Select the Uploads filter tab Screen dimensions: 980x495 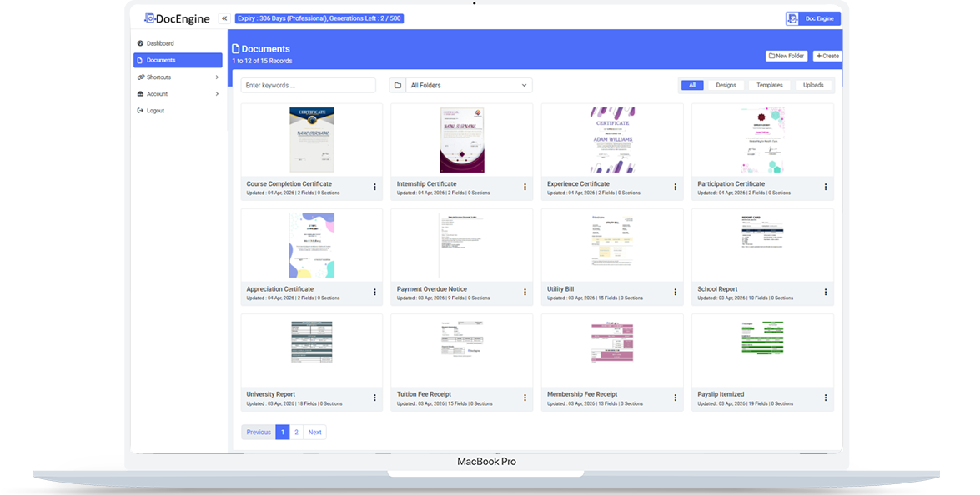tap(812, 85)
